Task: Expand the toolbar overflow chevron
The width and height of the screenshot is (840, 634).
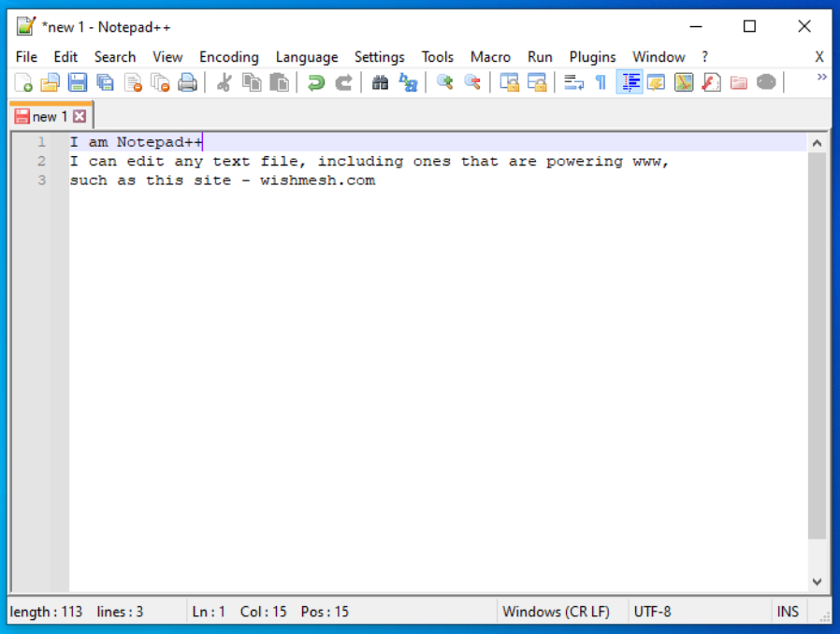Action: point(821,77)
